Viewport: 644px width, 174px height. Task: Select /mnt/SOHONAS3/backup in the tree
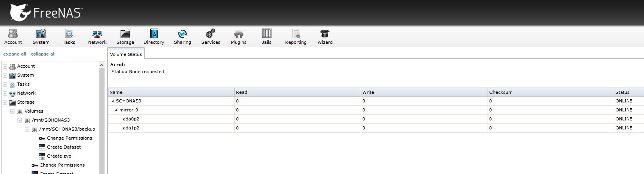click(x=67, y=129)
